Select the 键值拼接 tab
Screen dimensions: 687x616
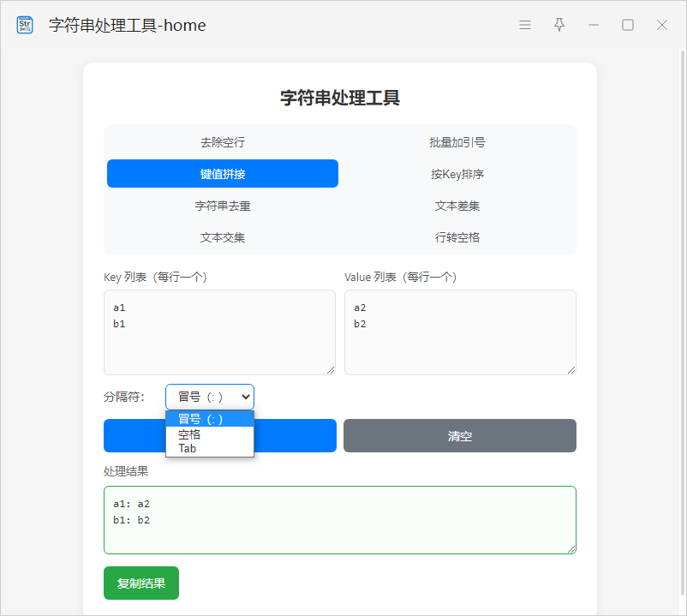223,174
